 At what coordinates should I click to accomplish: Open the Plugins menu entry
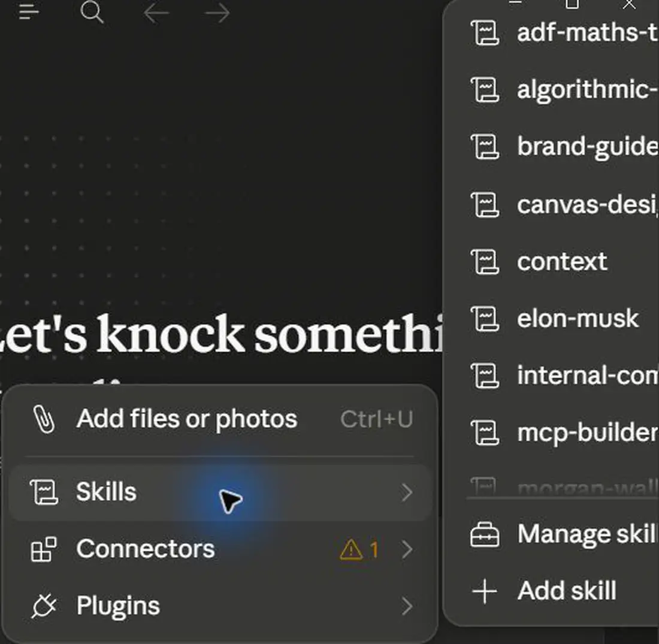pyautogui.click(x=220, y=606)
